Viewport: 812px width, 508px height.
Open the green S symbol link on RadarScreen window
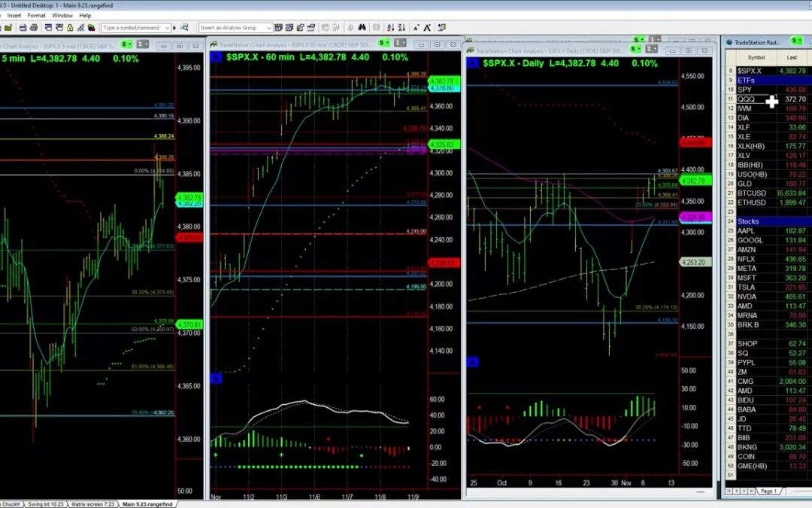coord(796,41)
